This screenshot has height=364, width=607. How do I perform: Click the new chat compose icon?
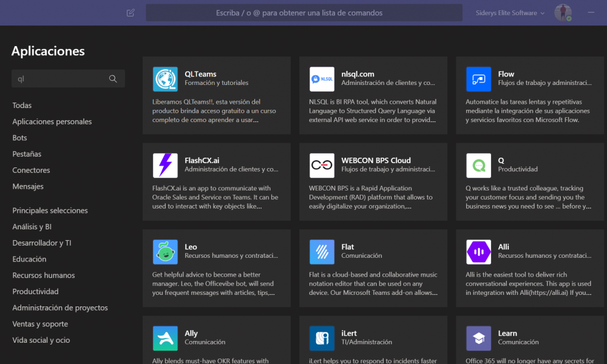click(131, 13)
